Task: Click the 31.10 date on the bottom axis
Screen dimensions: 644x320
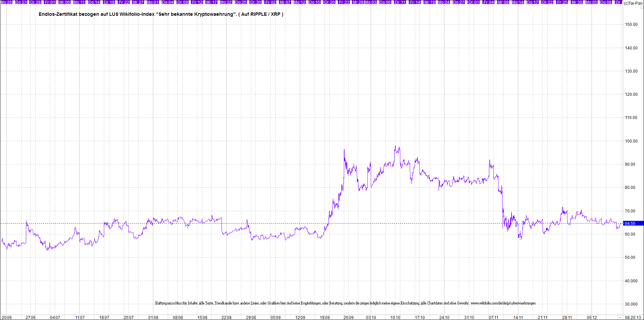Action: click(x=469, y=317)
